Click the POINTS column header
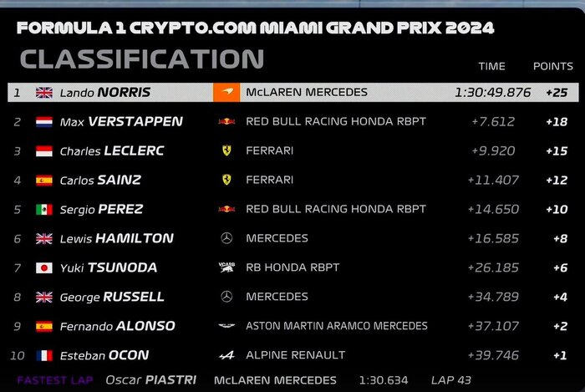 [x=552, y=66]
